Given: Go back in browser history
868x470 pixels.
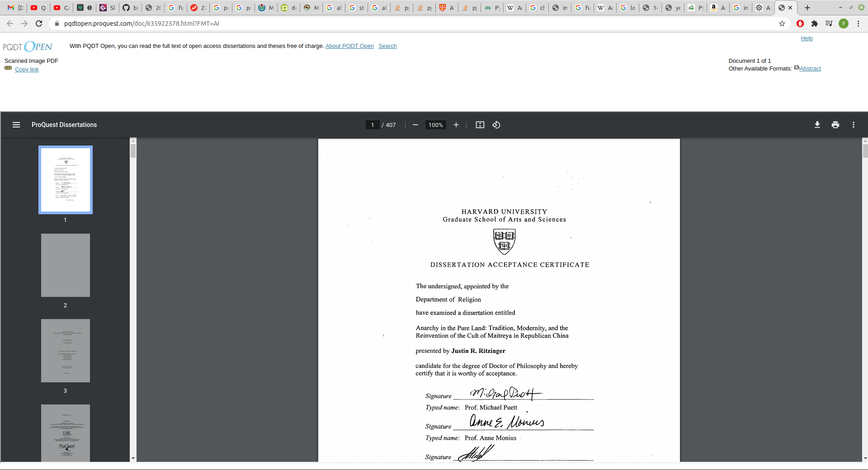Looking at the screenshot, I should click(10, 23).
